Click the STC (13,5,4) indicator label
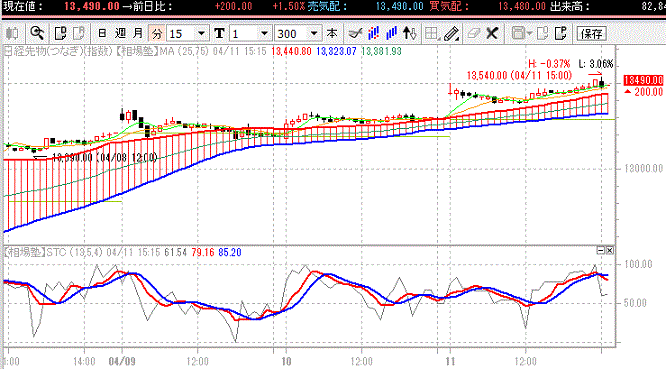 pos(75,253)
